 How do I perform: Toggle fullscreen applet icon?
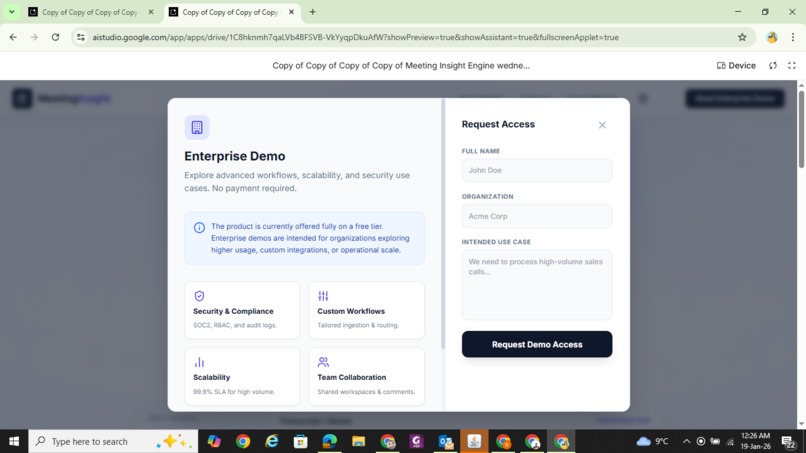point(792,65)
